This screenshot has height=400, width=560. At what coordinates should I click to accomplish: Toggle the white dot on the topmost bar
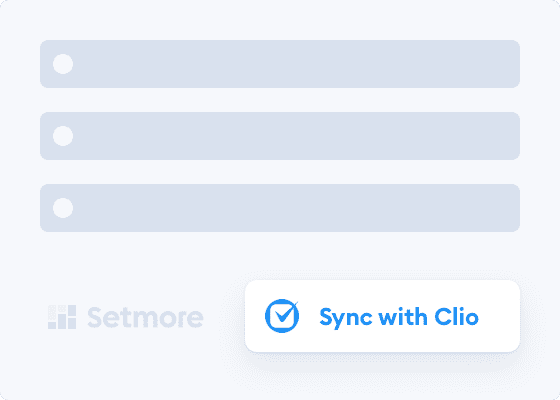(63, 64)
